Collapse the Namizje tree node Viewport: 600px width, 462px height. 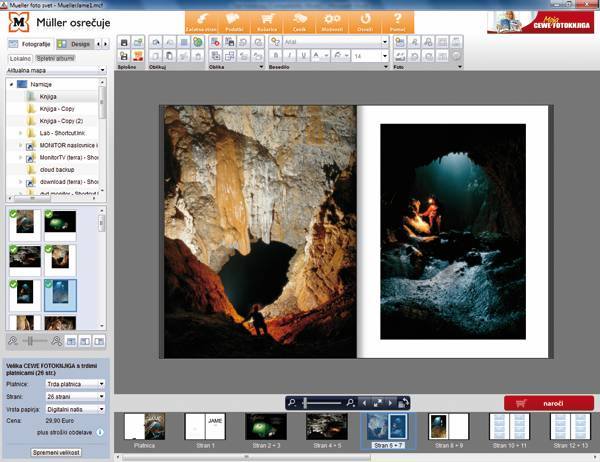pyautogui.click(x=11, y=84)
